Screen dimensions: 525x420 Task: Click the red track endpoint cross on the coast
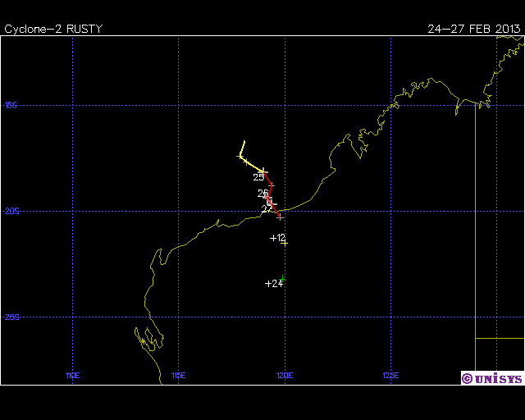(x=280, y=217)
